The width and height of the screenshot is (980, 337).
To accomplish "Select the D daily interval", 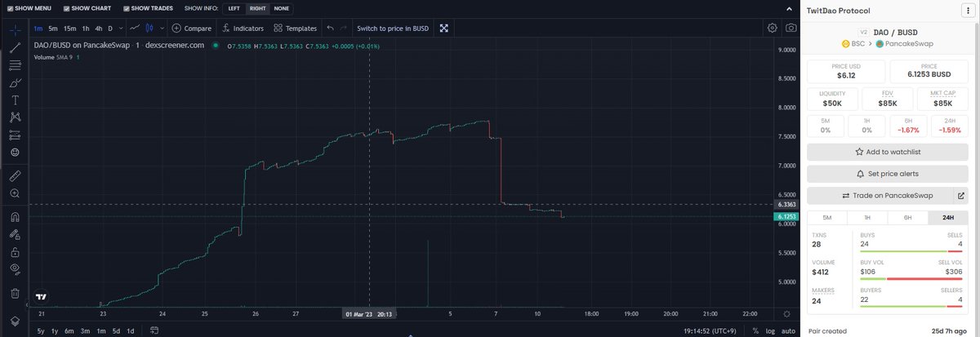I will tap(110, 28).
